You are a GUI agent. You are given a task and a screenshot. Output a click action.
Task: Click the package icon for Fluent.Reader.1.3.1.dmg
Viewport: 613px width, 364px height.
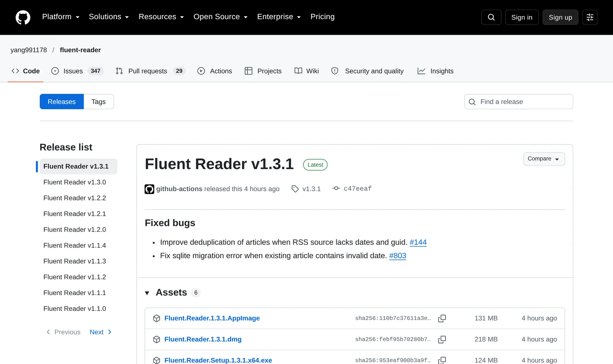click(x=156, y=339)
